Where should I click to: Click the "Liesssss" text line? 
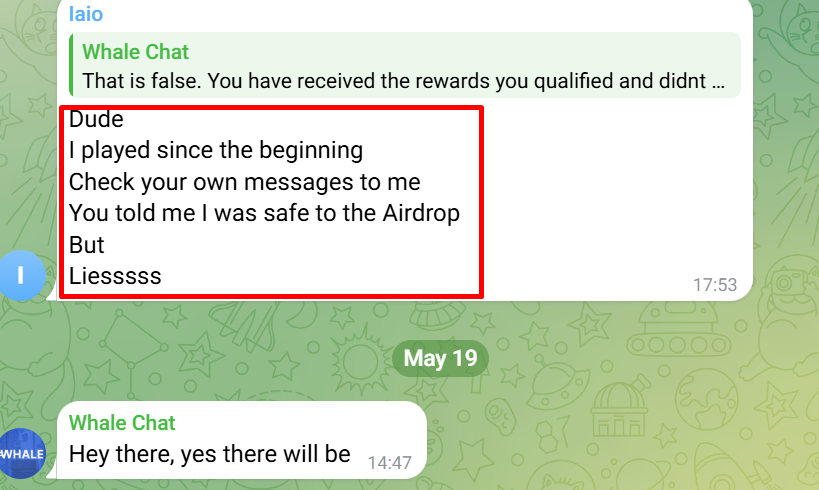click(x=115, y=276)
